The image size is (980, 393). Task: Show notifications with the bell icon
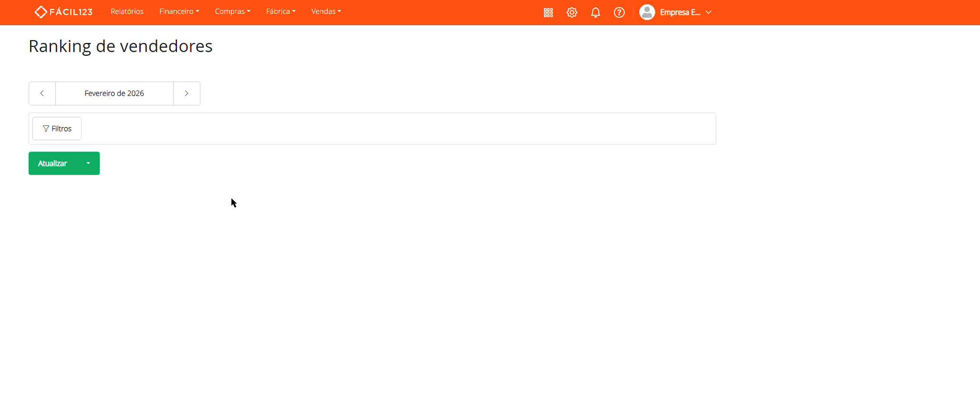pyautogui.click(x=595, y=12)
